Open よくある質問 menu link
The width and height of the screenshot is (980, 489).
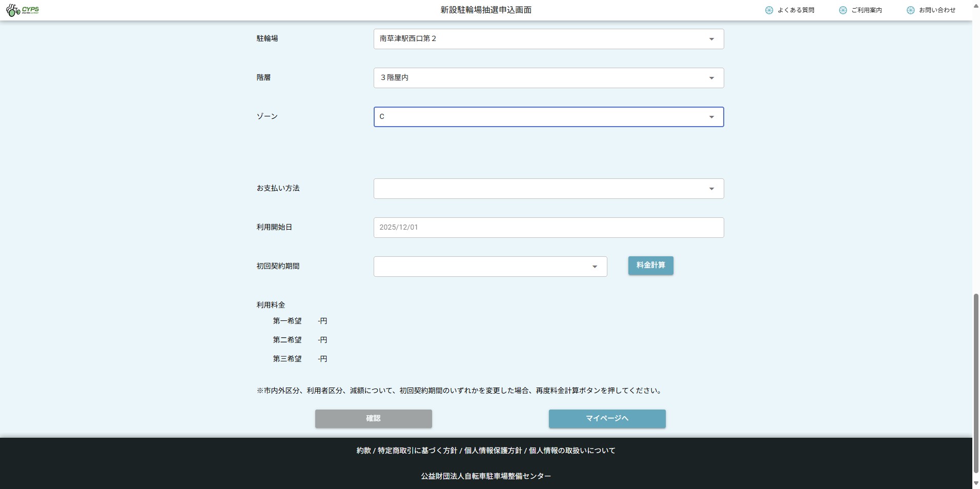(x=795, y=10)
